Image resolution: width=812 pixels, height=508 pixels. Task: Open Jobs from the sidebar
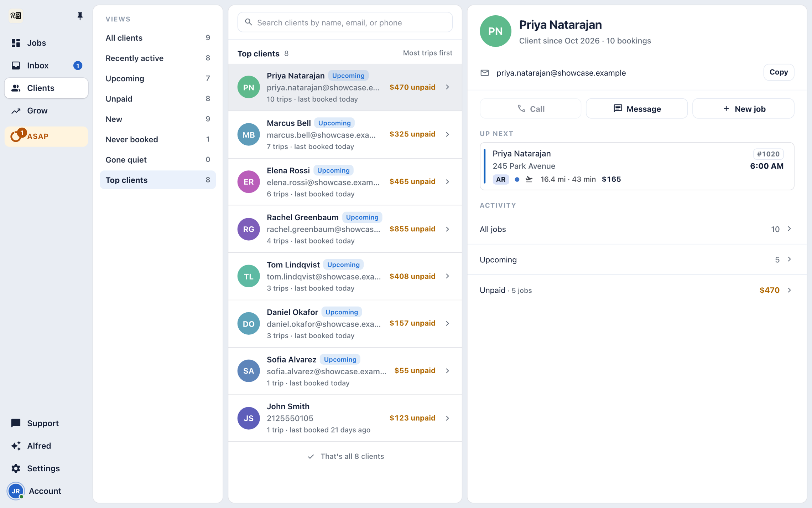tap(46, 43)
